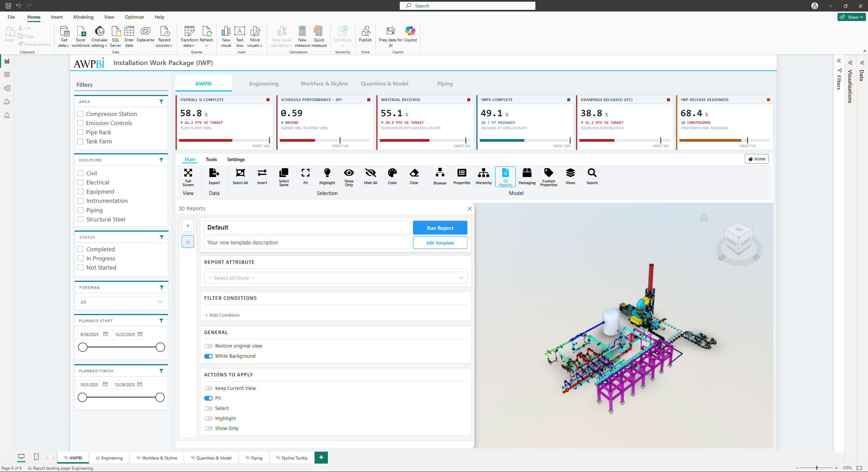Click the Export data icon
This screenshot has width=868, height=472.
[x=214, y=177]
